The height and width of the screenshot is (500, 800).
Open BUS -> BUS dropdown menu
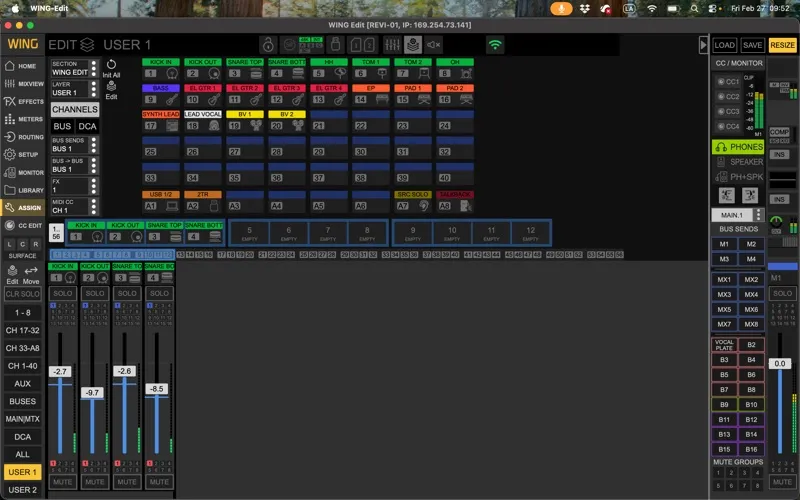(74, 165)
